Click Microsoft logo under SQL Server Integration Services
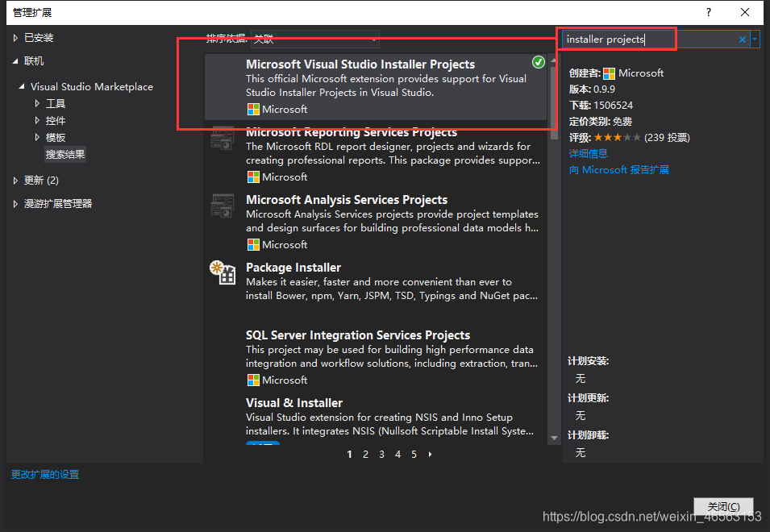This screenshot has height=532, width=770. (x=253, y=380)
